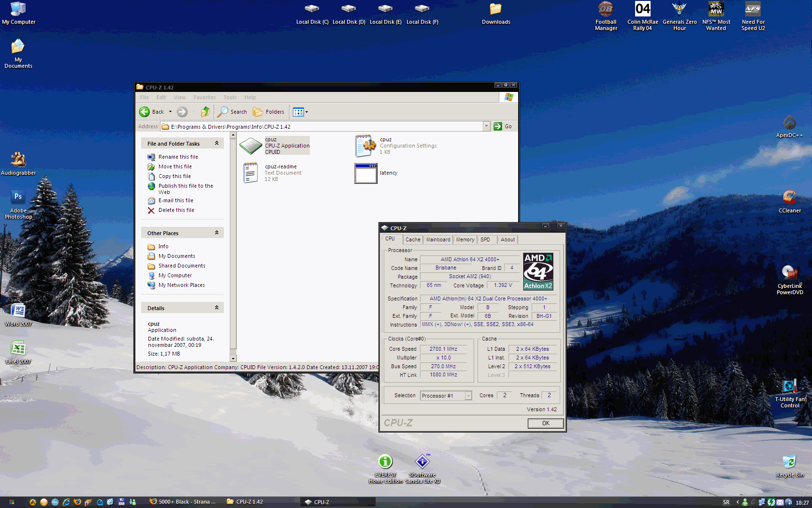
Task: Select Local Disk (F) desktop icon
Action: pyautogui.click(x=422, y=14)
